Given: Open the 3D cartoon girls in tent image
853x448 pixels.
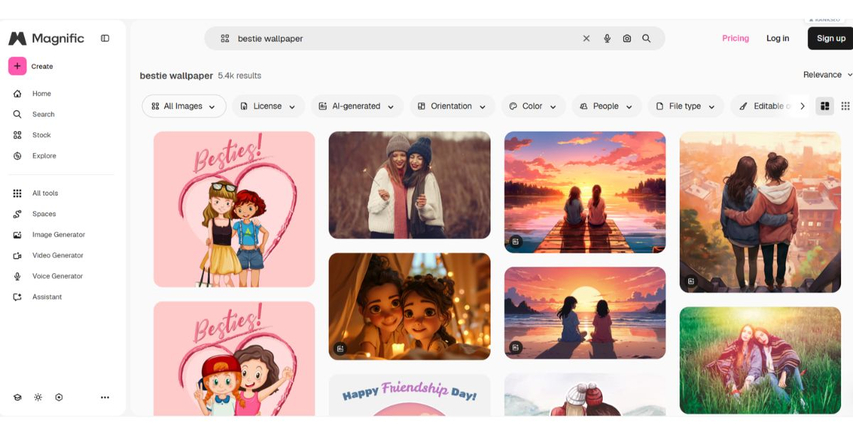Looking at the screenshot, I should tap(409, 306).
